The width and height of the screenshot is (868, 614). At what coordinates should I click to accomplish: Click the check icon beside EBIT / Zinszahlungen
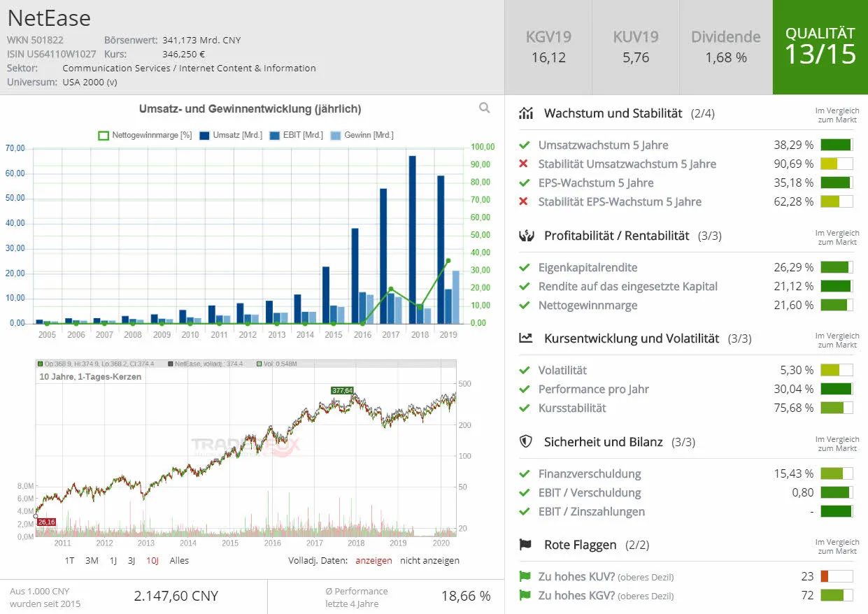[x=524, y=512]
